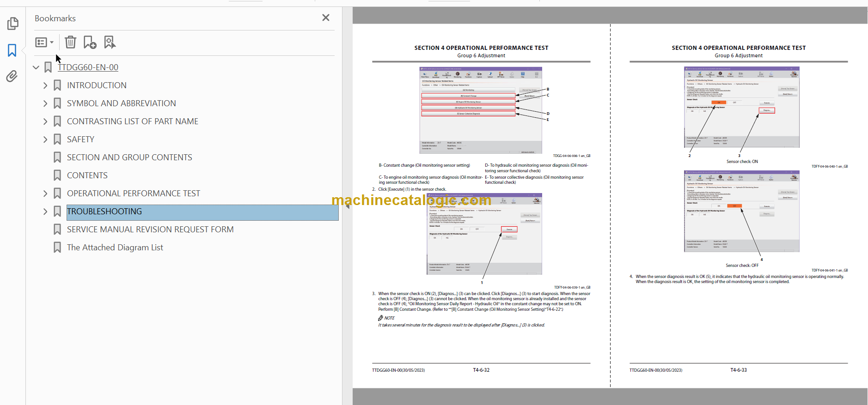Expand the TROUBLESHOOTING bookmark chevron

pyautogui.click(x=45, y=212)
